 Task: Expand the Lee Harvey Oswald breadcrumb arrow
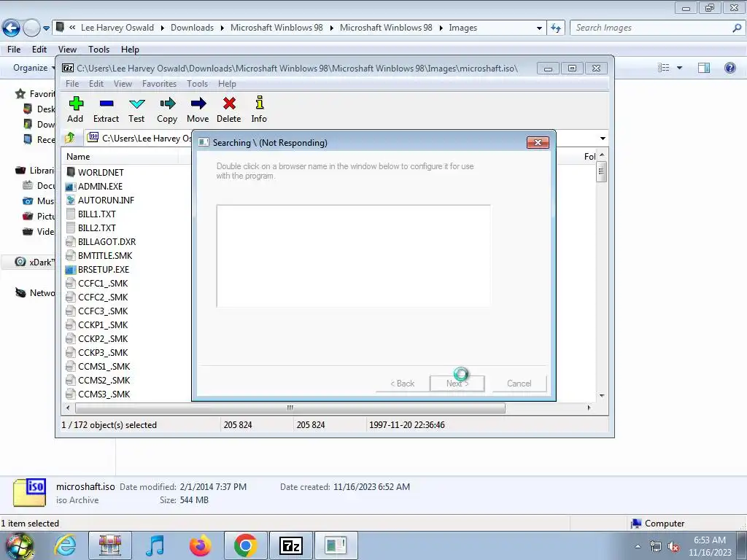(x=162, y=28)
